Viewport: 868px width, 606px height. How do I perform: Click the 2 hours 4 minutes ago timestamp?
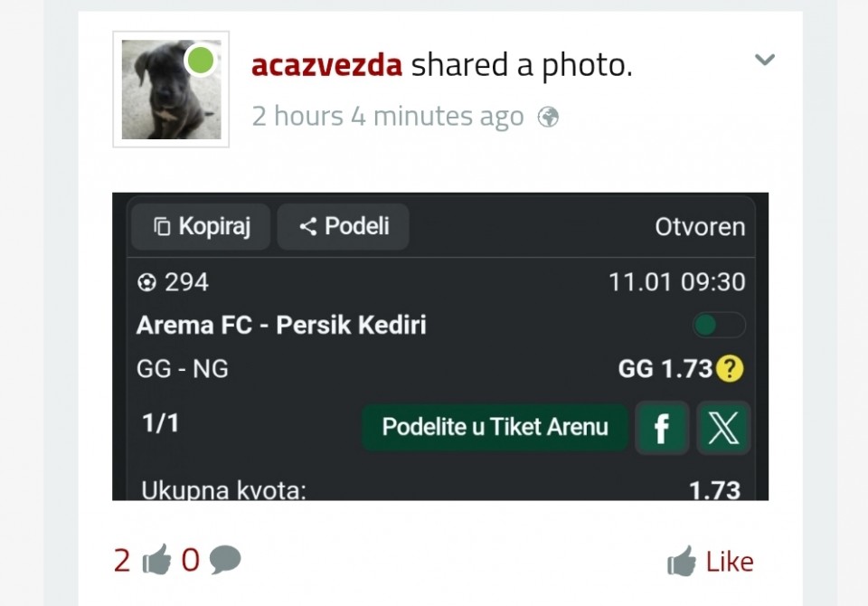(388, 117)
